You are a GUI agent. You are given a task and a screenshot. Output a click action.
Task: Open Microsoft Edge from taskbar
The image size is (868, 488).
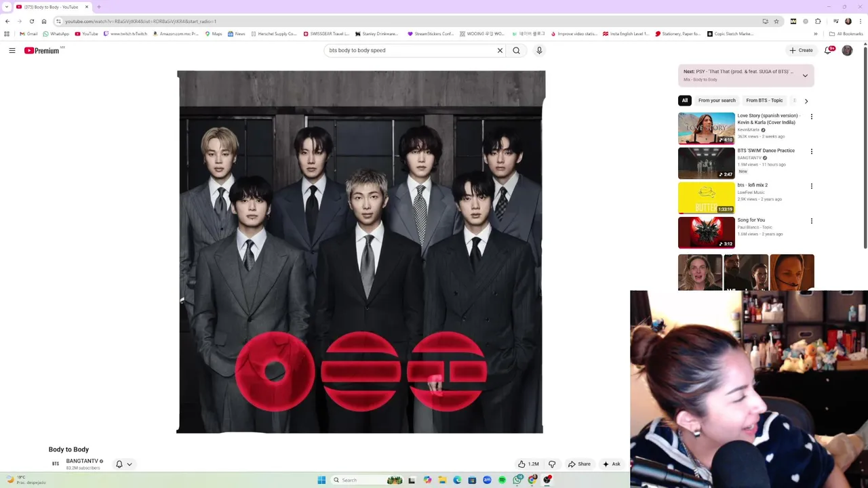click(x=457, y=480)
